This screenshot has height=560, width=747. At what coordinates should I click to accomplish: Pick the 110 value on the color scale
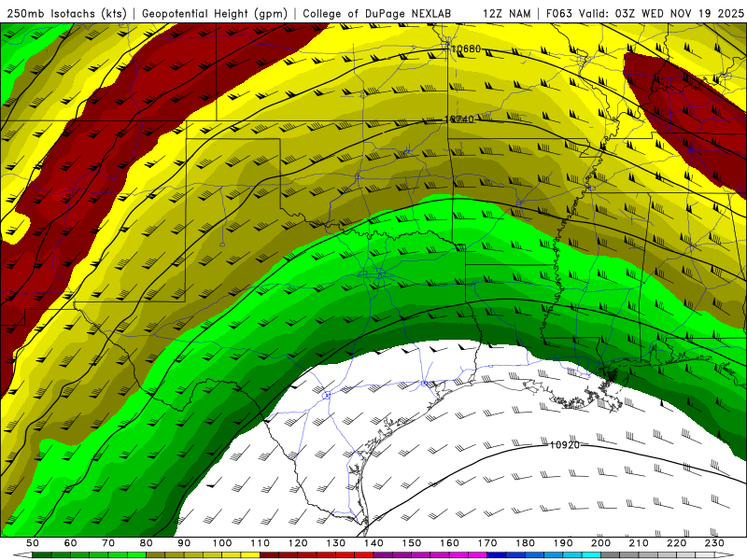click(x=261, y=543)
